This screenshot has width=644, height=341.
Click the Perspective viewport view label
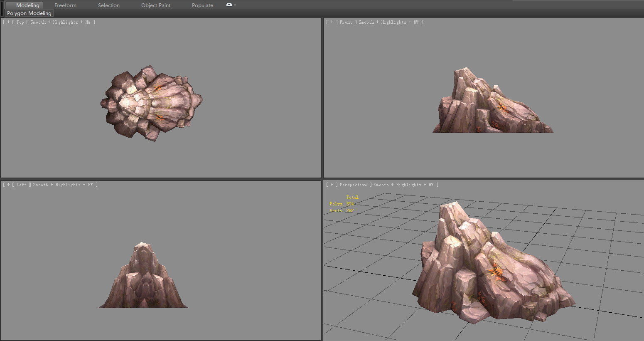point(353,185)
